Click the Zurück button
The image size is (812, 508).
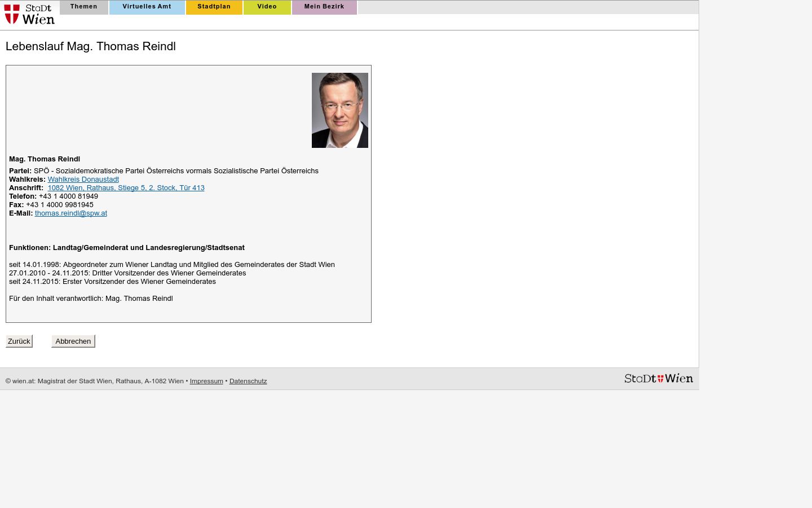click(19, 341)
